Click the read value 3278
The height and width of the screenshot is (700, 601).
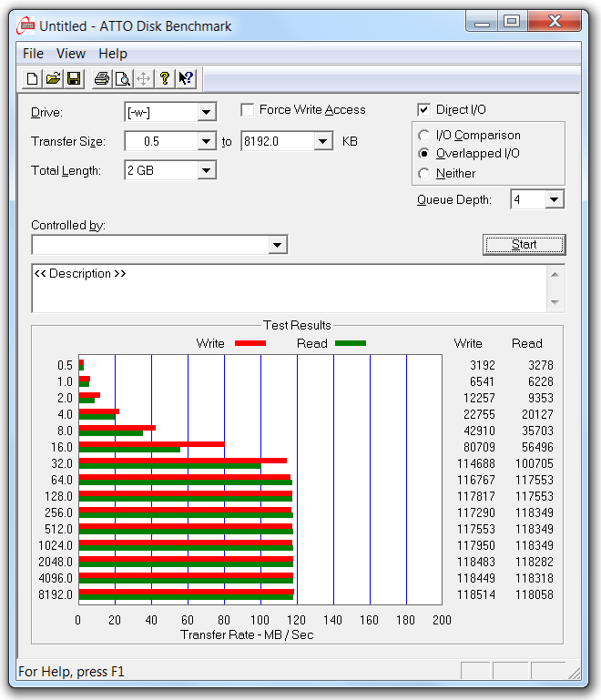tap(541, 365)
